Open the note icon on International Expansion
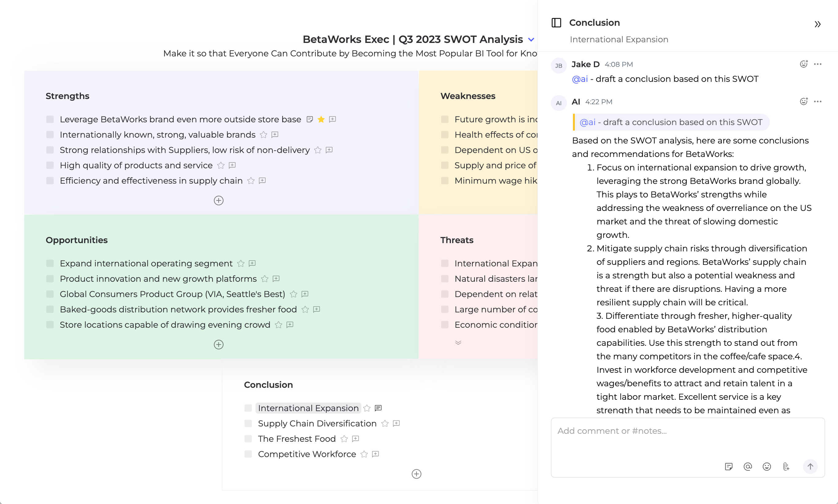Viewport: 838px width, 504px height. pyautogui.click(x=378, y=408)
